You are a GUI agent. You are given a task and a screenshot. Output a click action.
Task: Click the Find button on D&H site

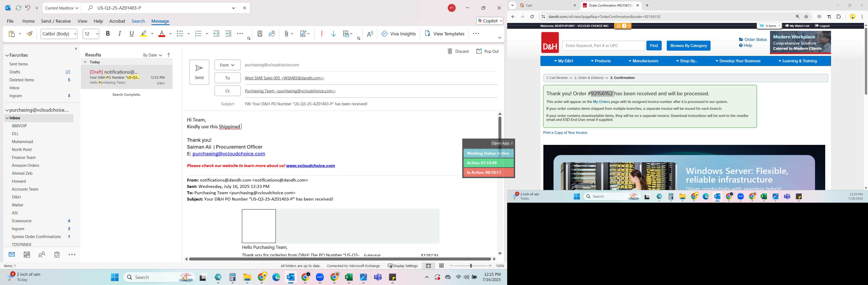[654, 46]
